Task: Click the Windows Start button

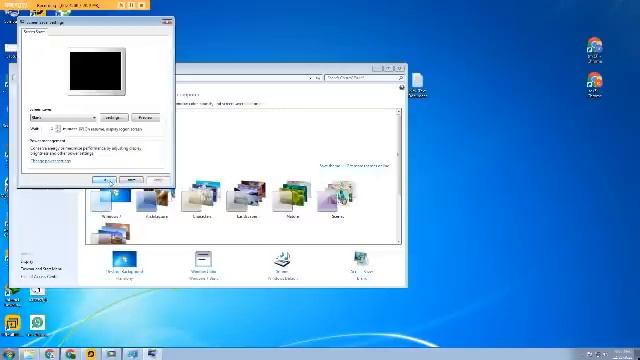Action: (9, 354)
